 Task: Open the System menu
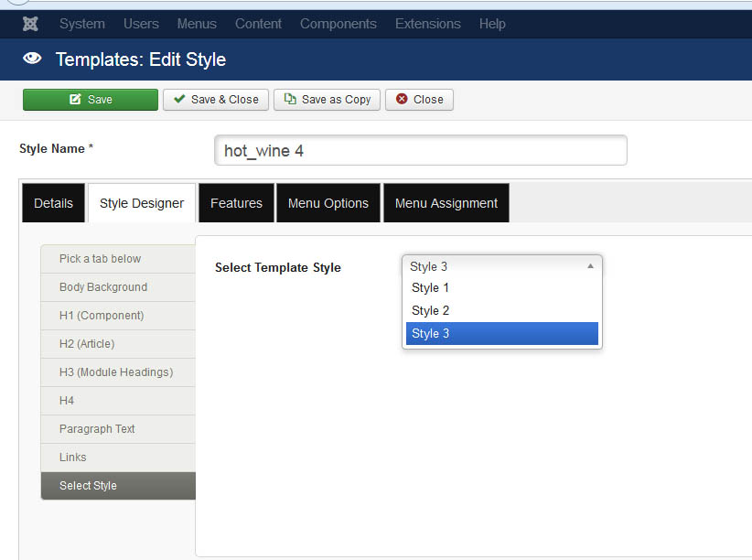(x=82, y=24)
